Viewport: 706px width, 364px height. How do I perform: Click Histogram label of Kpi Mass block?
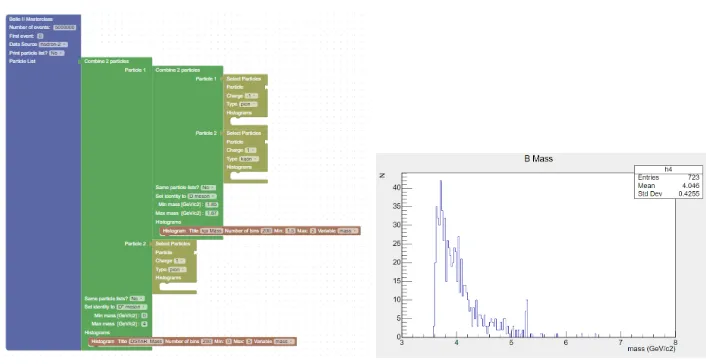tap(174, 231)
